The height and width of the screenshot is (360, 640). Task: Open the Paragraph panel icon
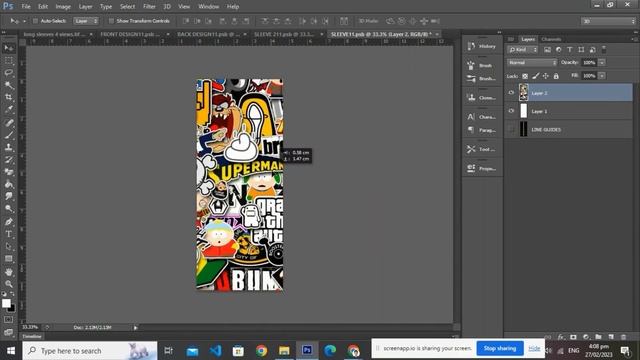471,130
